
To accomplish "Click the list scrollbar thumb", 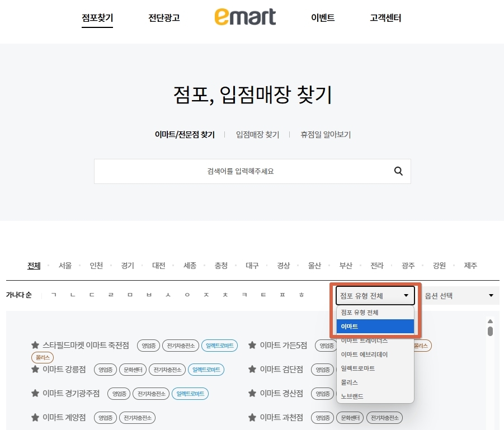I will [490, 331].
